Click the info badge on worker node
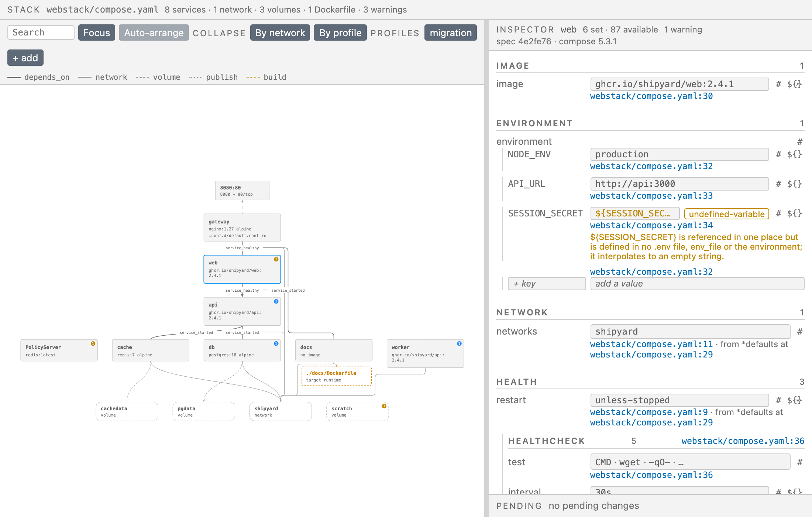The height and width of the screenshot is (517, 812). point(459,343)
